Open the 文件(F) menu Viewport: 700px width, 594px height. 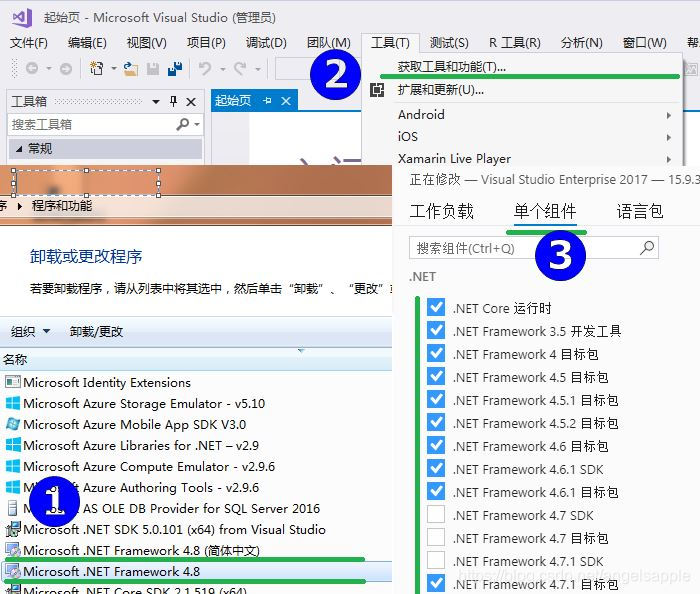pyautogui.click(x=29, y=43)
